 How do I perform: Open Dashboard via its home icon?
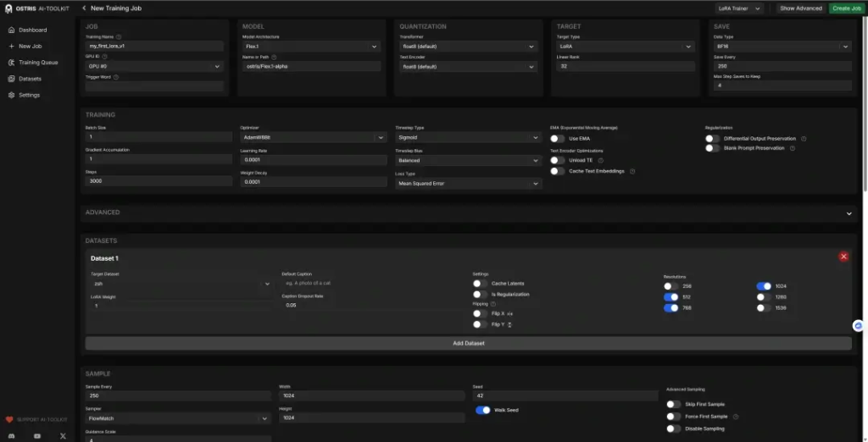11,30
